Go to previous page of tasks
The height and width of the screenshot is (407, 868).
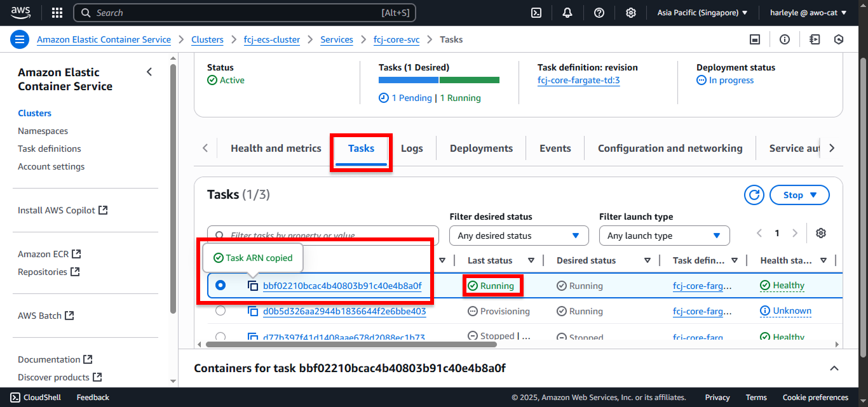[x=759, y=233]
